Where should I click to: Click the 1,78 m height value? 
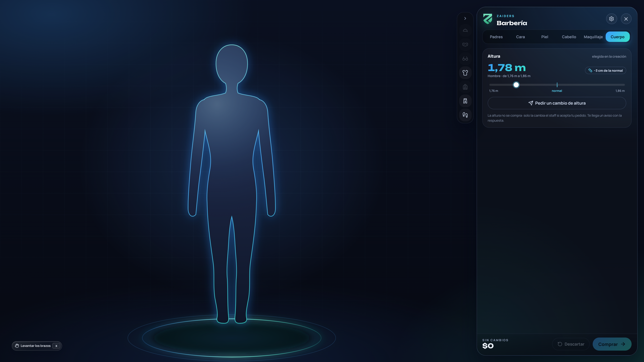point(507,68)
